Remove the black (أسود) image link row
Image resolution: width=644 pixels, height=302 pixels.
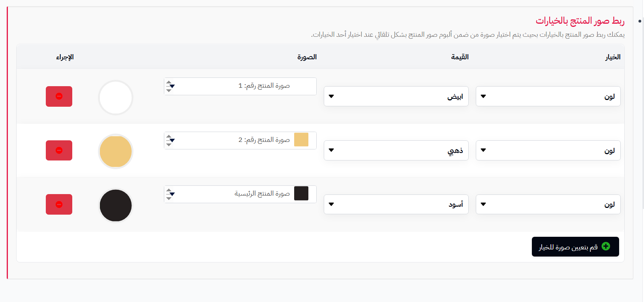[x=59, y=204]
